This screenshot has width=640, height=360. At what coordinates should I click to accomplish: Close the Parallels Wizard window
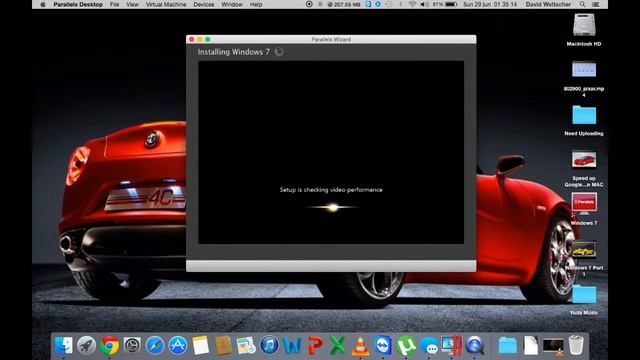(192, 39)
